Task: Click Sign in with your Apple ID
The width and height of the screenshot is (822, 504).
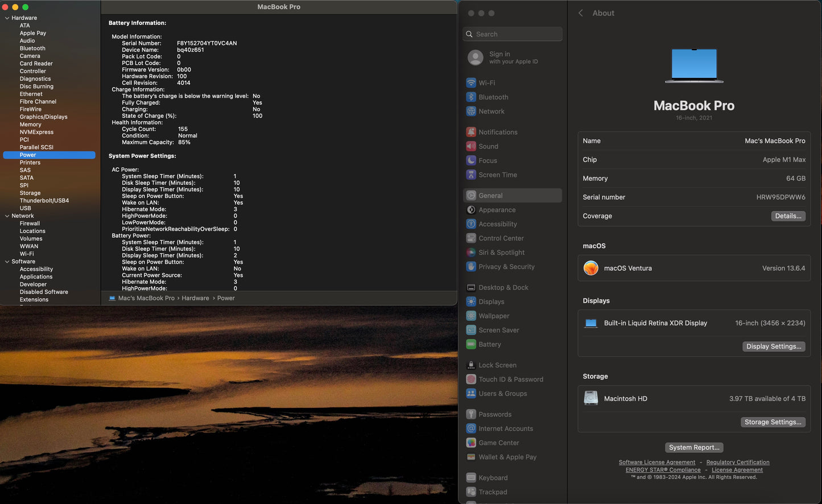Action: point(513,57)
